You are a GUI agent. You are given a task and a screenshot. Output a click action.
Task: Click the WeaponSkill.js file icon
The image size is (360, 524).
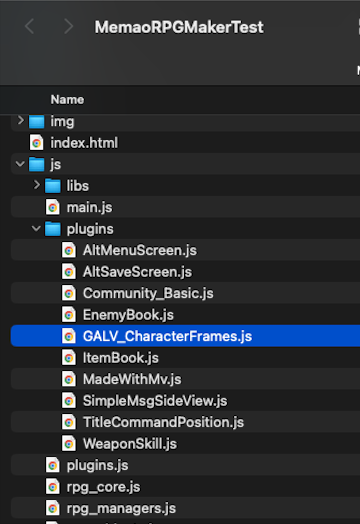[x=69, y=444]
